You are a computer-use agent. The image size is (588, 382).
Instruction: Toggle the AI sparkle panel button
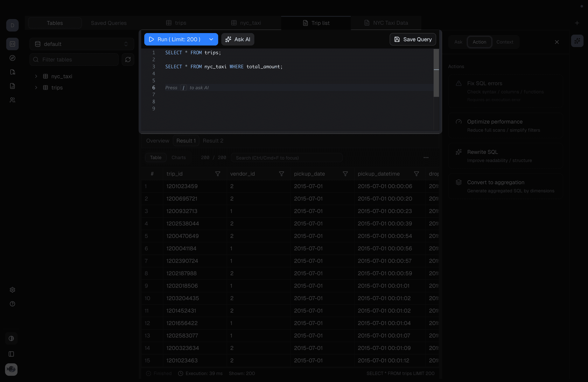point(577,41)
